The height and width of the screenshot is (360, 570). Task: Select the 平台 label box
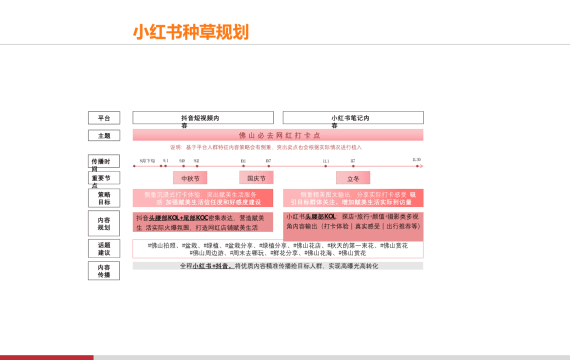104,118
